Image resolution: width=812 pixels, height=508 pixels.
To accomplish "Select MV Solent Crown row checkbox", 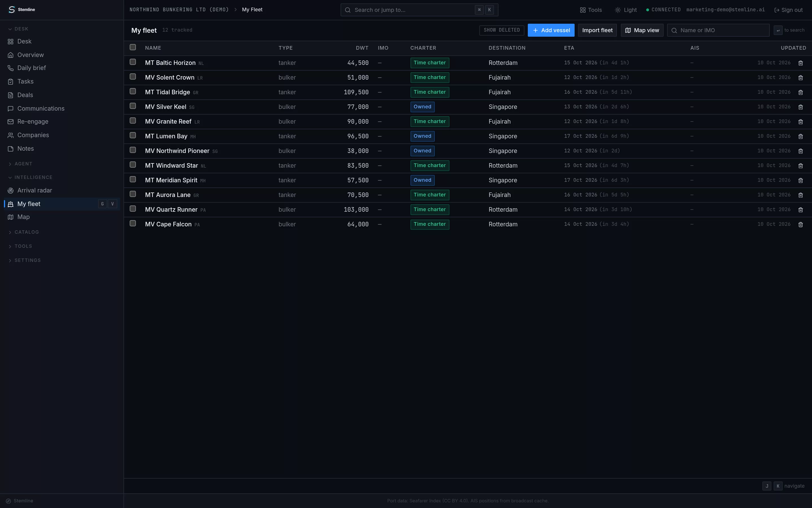I will (133, 76).
